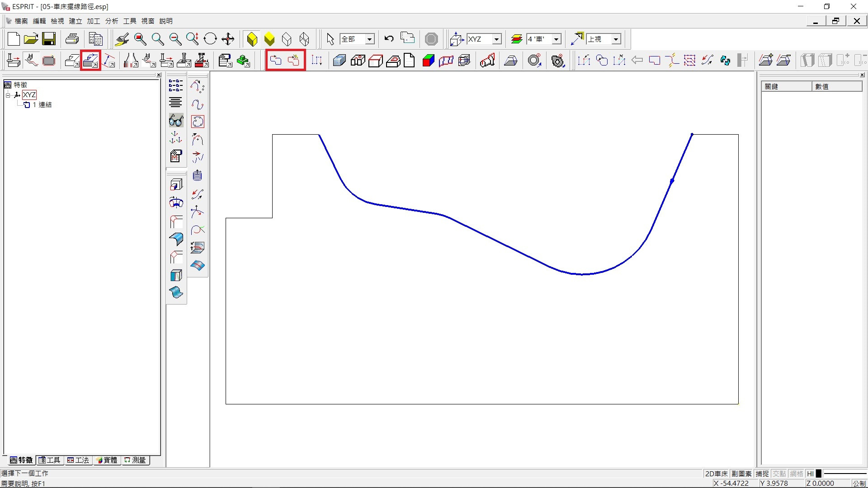Select the green-red-blue solid cube icon
The height and width of the screenshot is (488, 868).
[428, 60]
